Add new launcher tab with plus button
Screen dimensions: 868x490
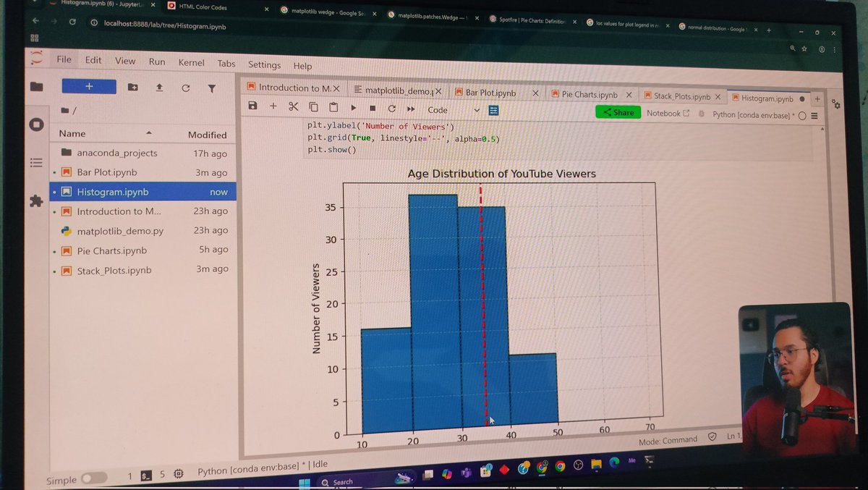[817, 98]
